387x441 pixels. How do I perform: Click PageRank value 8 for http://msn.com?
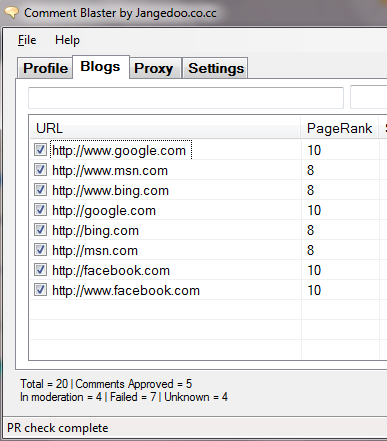310,250
